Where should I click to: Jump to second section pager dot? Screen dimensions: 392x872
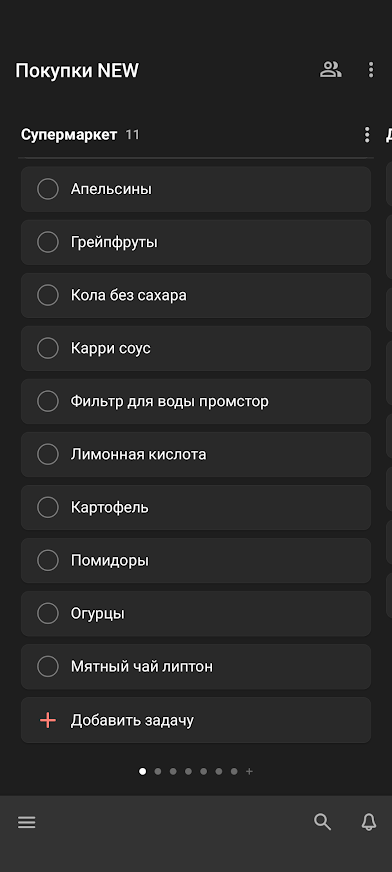pos(158,771)
